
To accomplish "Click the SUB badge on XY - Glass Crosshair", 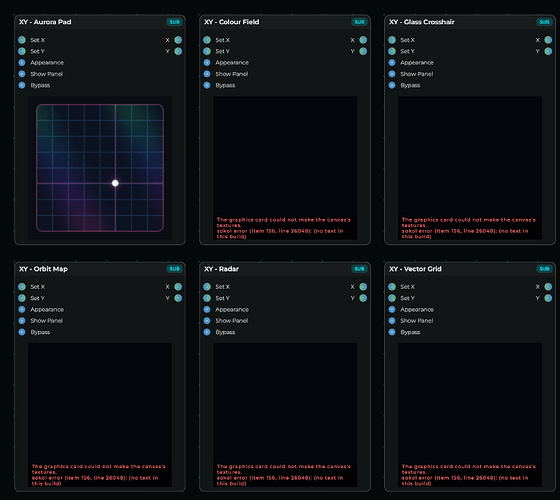I will (544, 22).
